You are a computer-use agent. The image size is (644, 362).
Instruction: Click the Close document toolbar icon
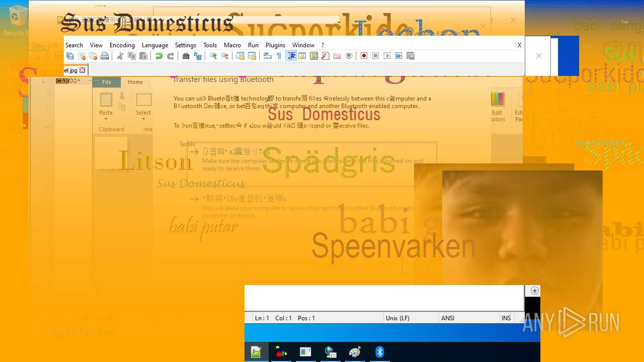82,56
